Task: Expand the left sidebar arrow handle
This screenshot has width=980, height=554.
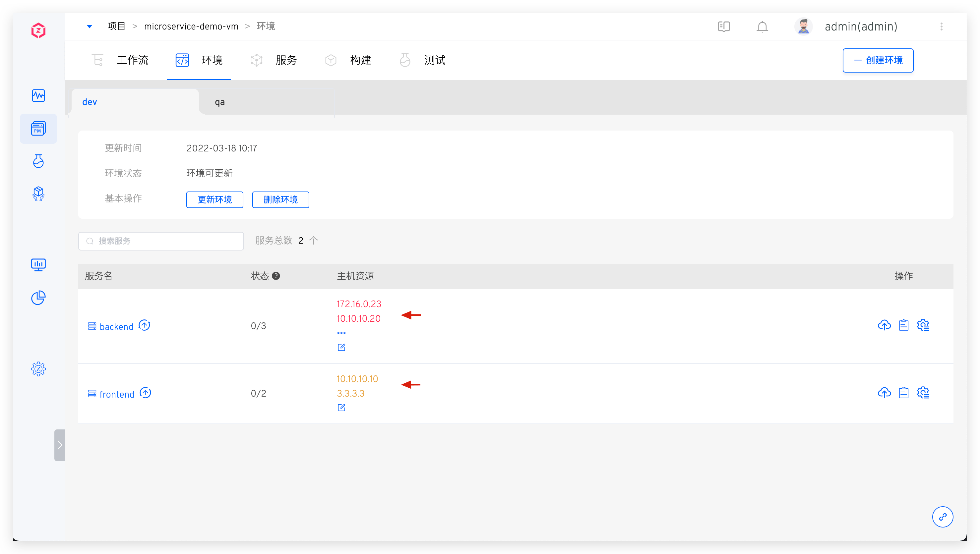Action: (x=60, y=445)
